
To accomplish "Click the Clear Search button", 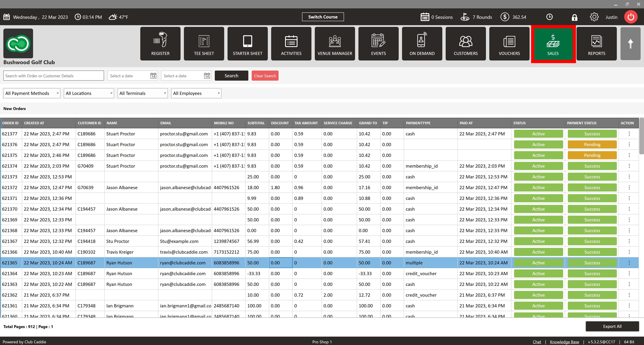I will [265, 76].
